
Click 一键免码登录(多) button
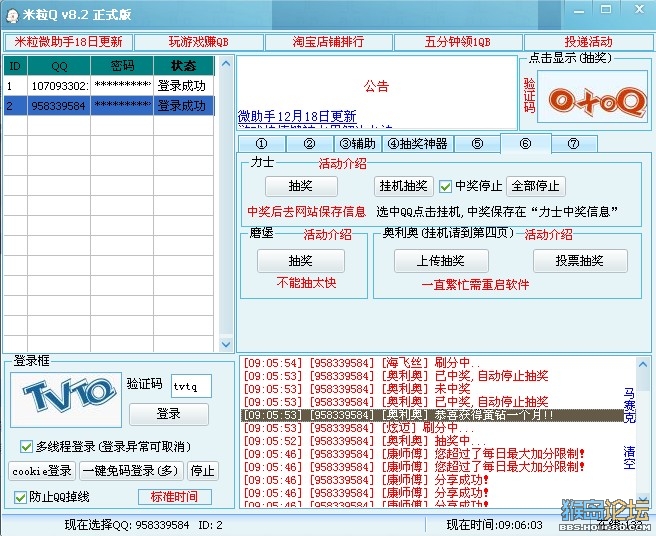131,471
